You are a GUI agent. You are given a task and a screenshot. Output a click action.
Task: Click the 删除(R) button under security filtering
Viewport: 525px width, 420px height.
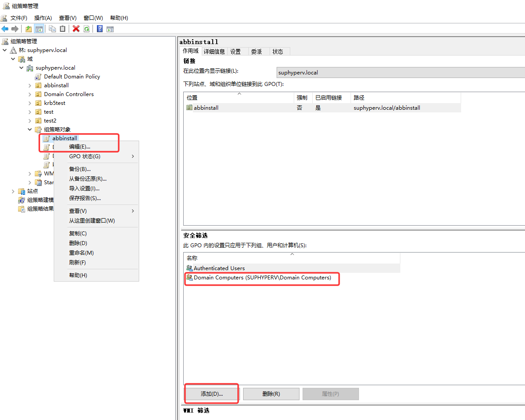(271, 394)
